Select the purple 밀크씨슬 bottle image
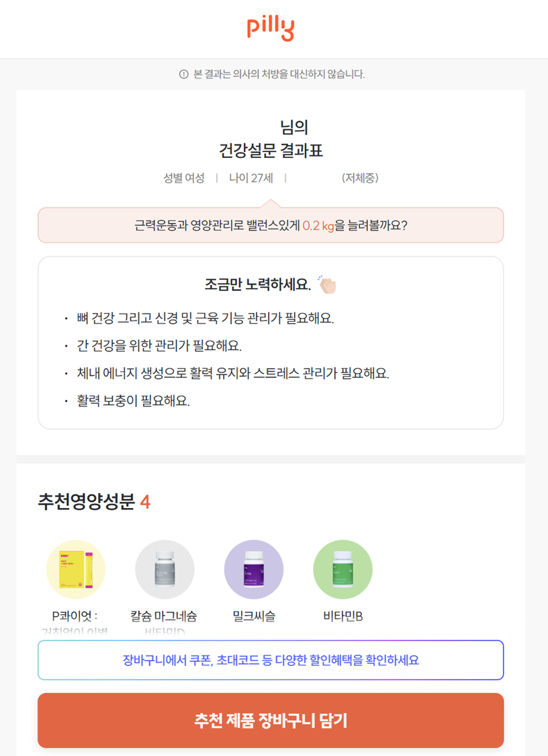This screenshot has height=756, width=548. point(254,569)
